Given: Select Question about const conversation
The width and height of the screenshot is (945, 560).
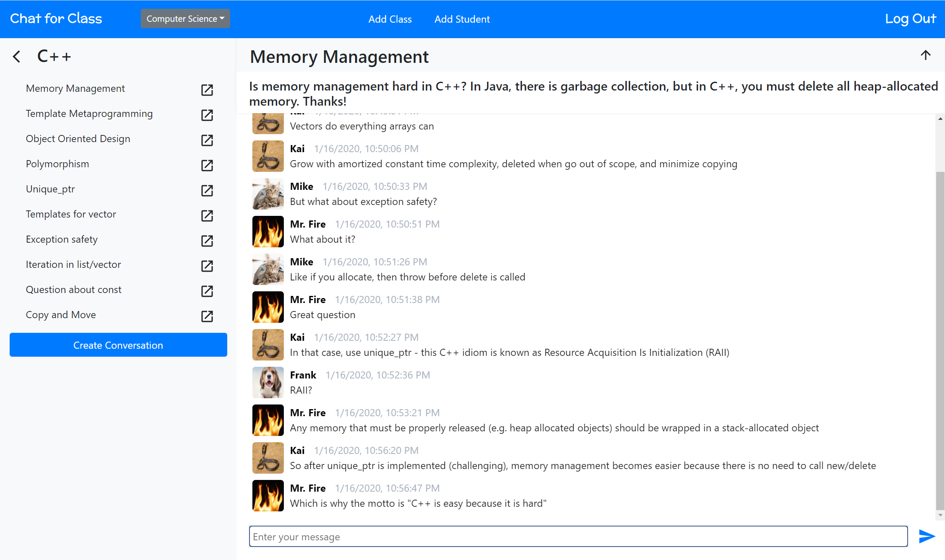Looking at the screenshot, I should [74, 290].
